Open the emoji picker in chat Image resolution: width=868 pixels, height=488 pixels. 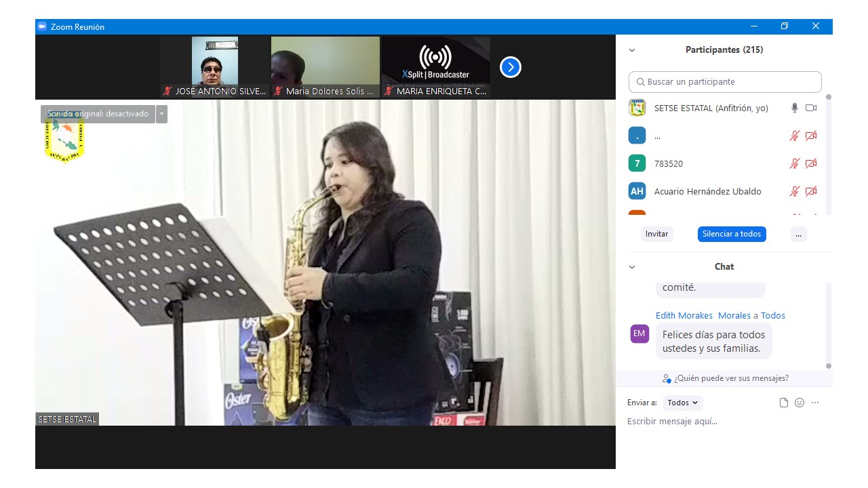(800, 403)
